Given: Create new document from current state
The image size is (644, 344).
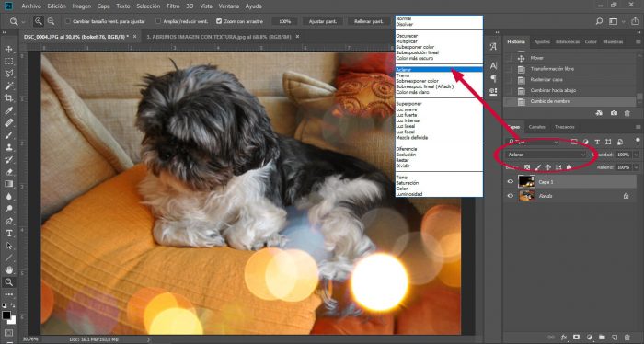Looking at the screenshot, I should pos(599,113).
